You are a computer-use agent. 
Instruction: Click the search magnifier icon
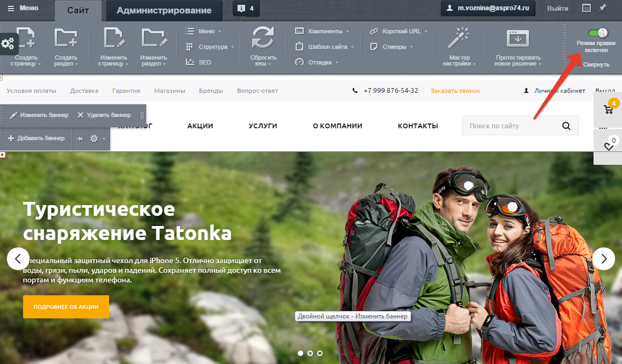(566, 126)
